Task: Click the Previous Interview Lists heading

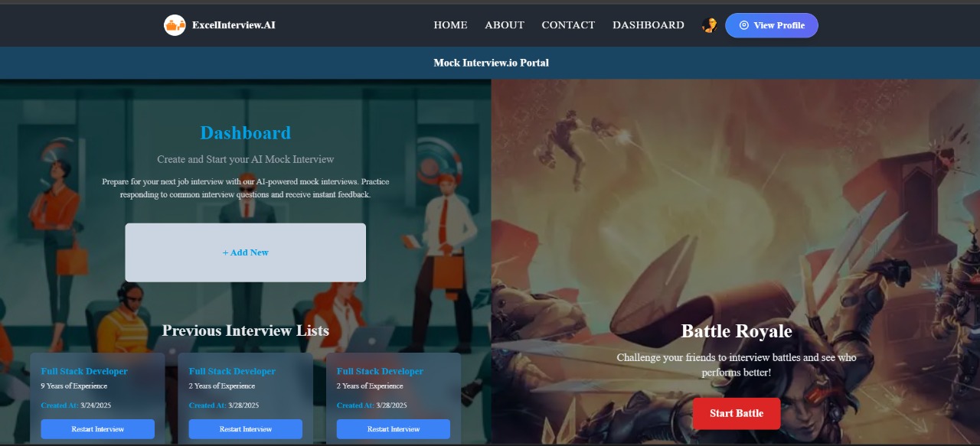Action: 246,330
